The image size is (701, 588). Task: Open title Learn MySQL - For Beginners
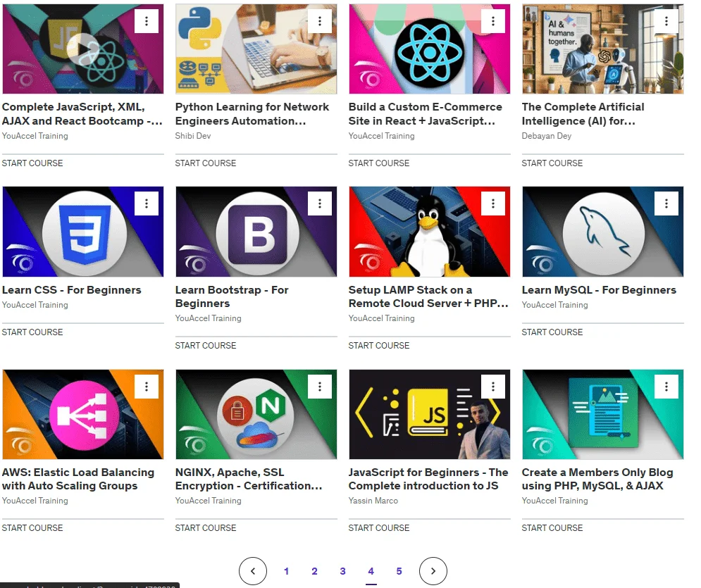599,290
